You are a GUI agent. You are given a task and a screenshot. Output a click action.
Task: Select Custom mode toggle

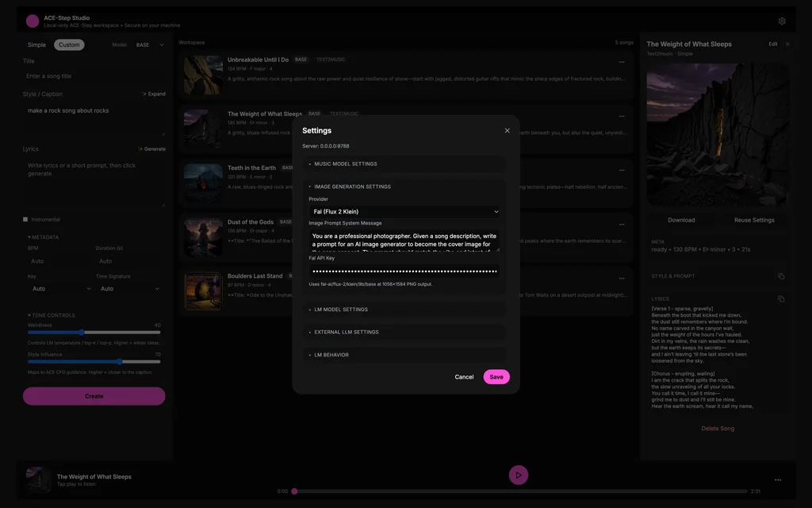tap(69, 45)
